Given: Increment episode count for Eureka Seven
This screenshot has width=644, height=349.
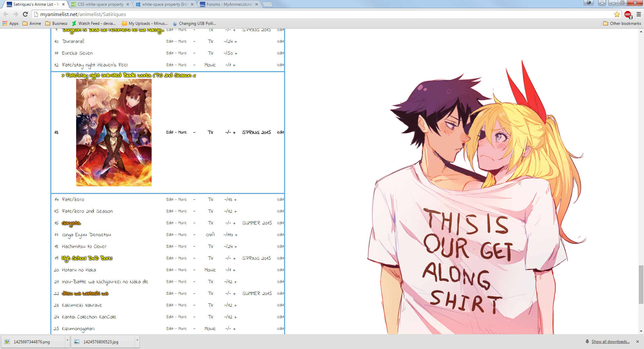Looking at the screenshot, I should (236, 53).
